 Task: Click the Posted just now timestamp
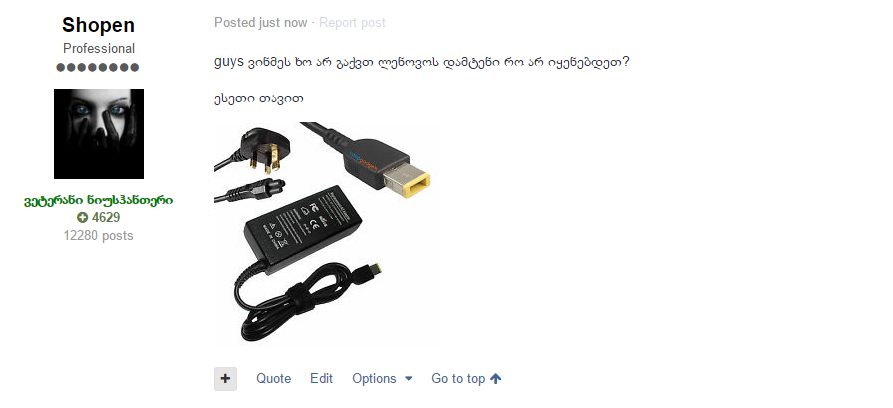[x=260, y=23]
